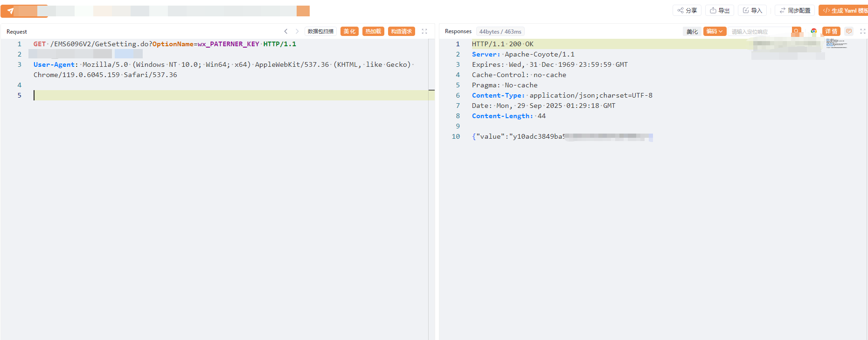This screenshot has width=868, height=340.
Task: Click the 构造请求 build request button
Action: 402,31
